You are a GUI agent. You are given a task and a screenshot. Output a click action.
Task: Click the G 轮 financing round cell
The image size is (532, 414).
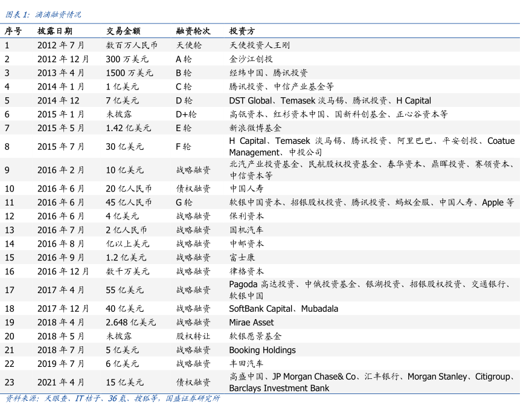[184, 202]
